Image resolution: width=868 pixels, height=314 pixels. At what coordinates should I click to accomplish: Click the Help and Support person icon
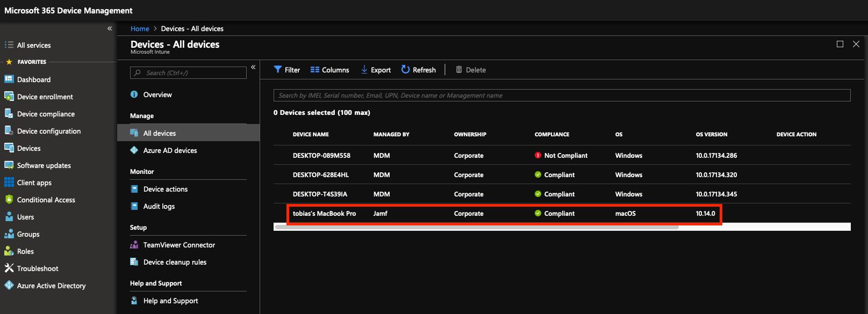pos(134,301)
